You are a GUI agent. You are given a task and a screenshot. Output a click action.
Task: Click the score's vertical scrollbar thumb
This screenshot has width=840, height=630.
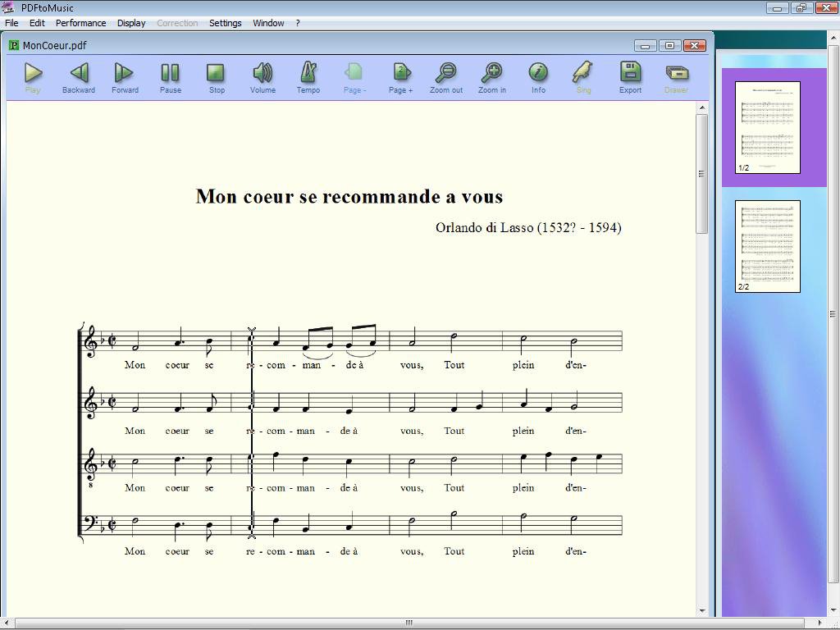tap(701, 174)
